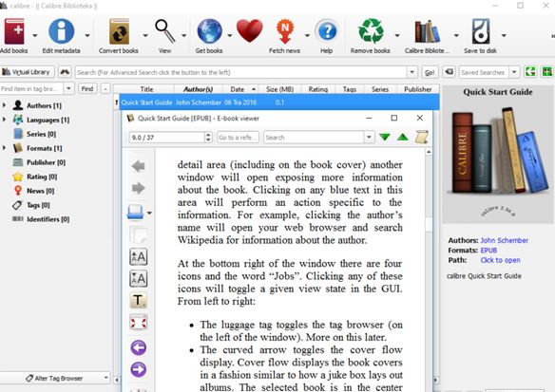Click the Remove books recycle icon

(371, 31)
